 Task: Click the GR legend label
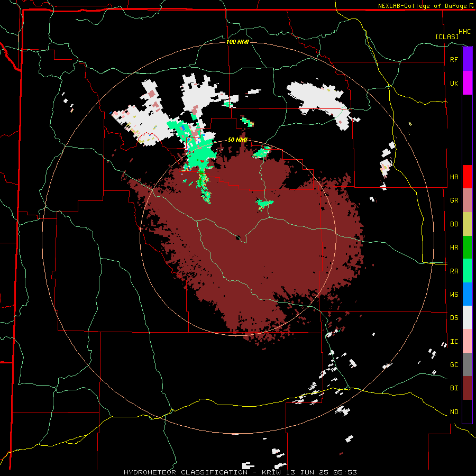454,200
